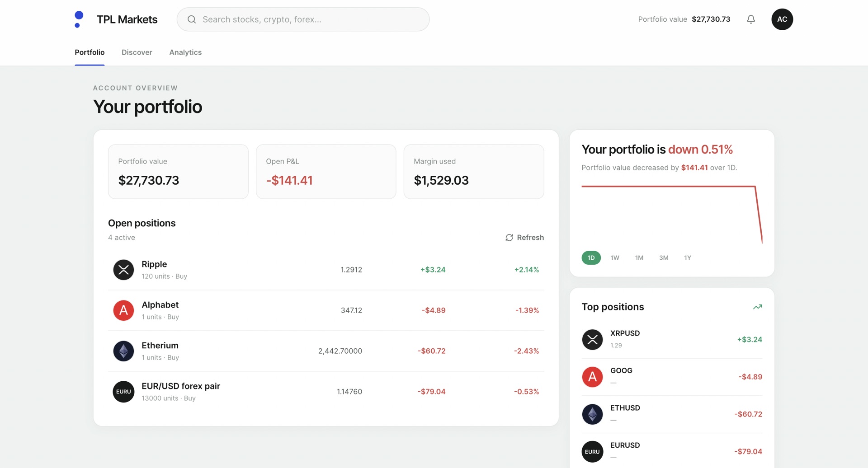Viewport: 868px width, 468px height.
Task: Click the GOOG red A icon in Top positions
Action: 592,377
